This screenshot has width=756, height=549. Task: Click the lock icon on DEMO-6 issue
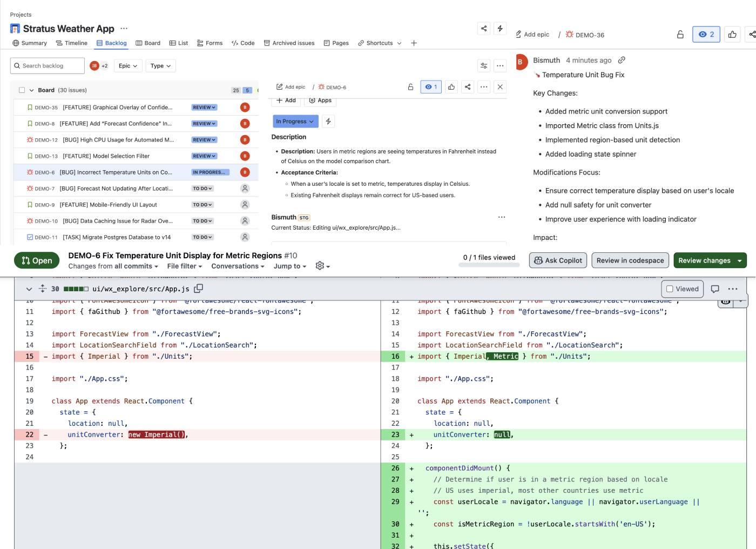410,87
